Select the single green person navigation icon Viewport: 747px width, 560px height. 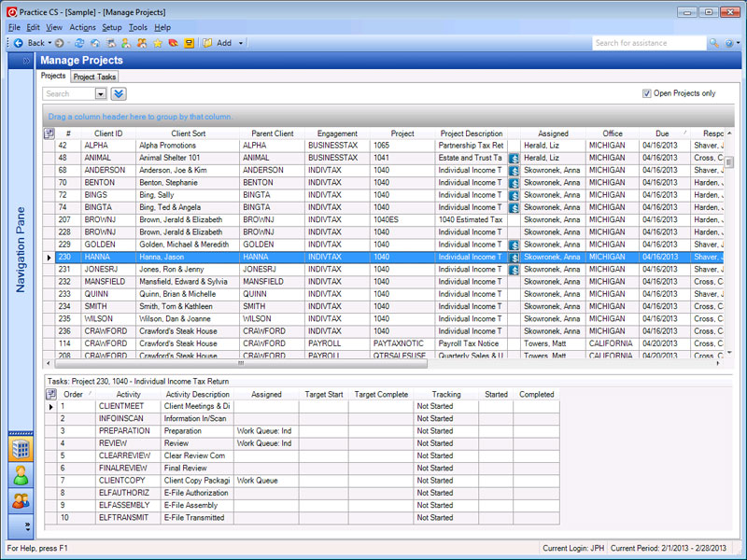[20, 474]
